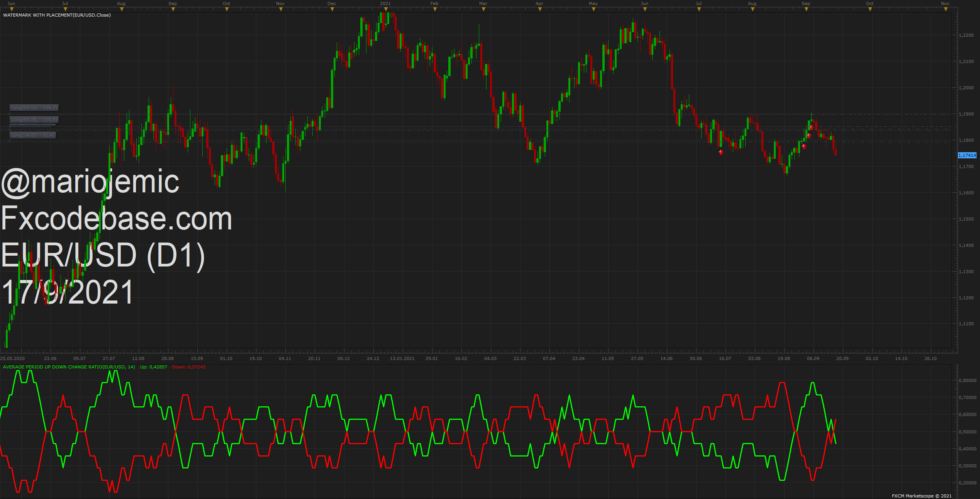Click the 06.09 date axis label
The height and width of the screenshot is (499, 980).
pos(813,358)
